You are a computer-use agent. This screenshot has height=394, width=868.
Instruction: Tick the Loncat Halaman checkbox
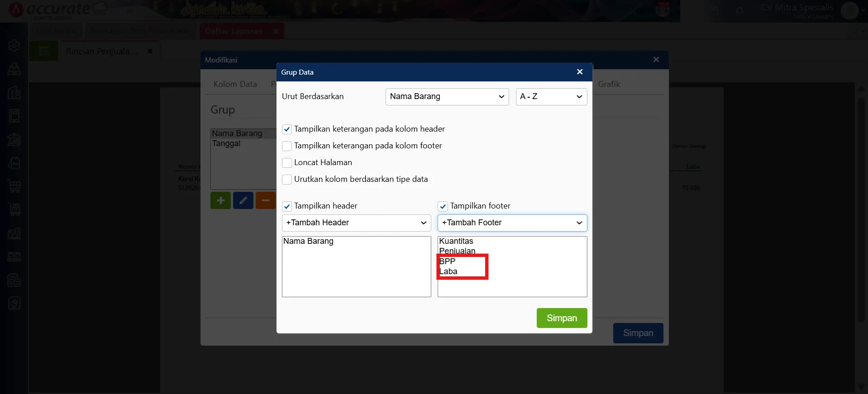click(287, 163)
